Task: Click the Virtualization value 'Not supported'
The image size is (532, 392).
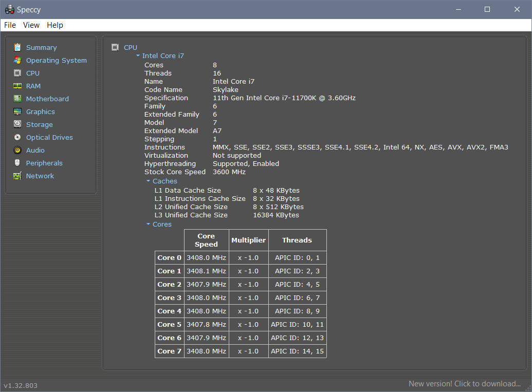Action: pyautogui.click(x=237, y=155)
